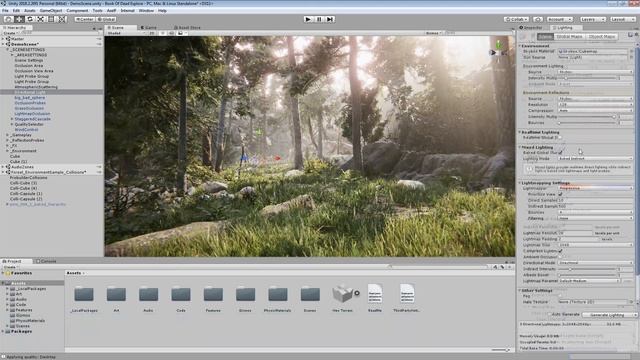Toggle Compress Lightmaps checkbox
Viewport: 640px width, 360px height.
[x=560, y=251]
